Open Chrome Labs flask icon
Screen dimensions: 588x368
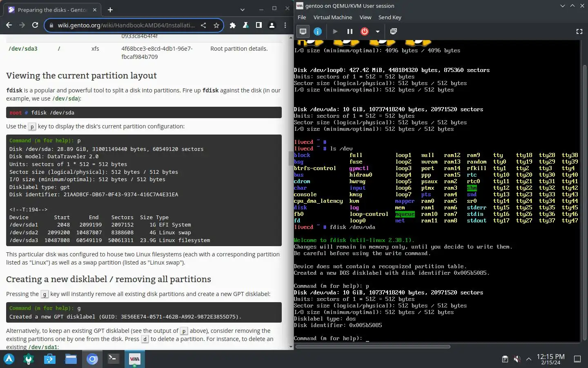click(246, 25)
